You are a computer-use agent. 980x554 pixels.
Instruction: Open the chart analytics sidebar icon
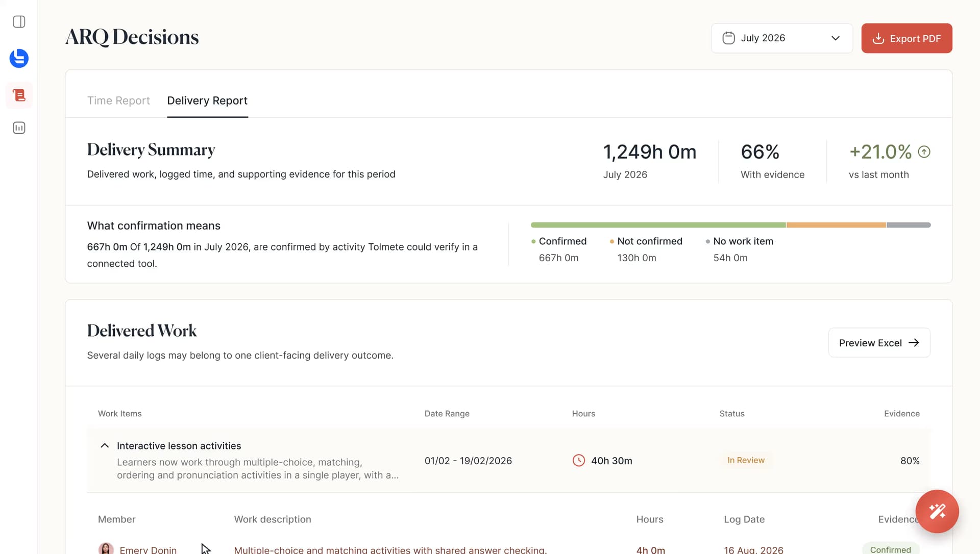[19, 128]
